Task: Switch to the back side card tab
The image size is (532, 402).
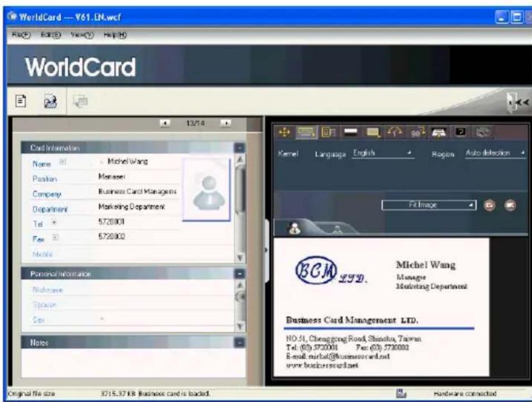Action: point(337,230)
